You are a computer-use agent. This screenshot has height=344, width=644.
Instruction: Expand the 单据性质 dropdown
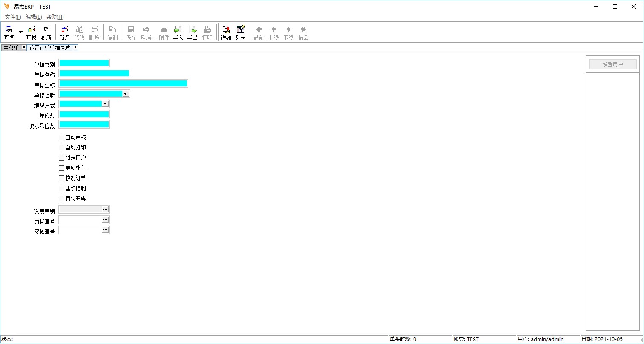126,94
